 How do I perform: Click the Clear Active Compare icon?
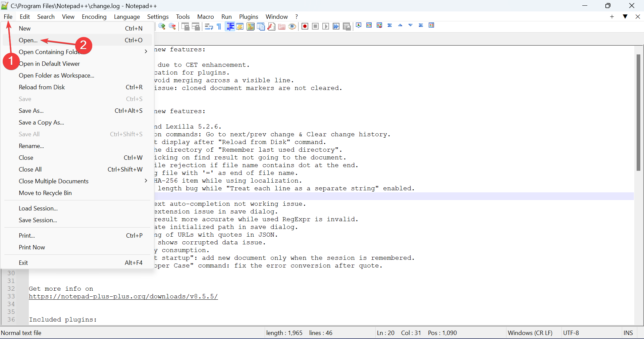[x=379, y=25]
